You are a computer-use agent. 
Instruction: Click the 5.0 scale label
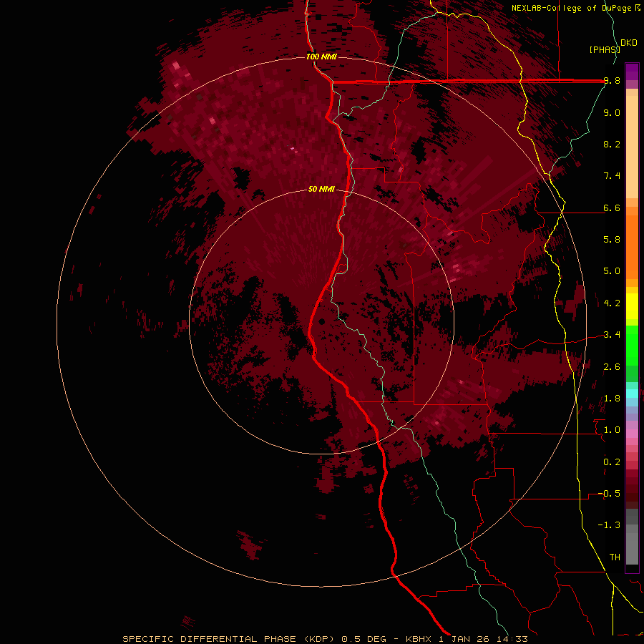tap(612, 271)
